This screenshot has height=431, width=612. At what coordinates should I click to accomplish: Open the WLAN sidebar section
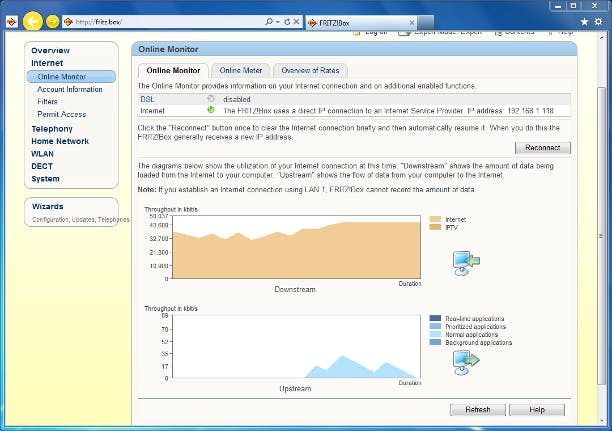click(x=42, y=153)
